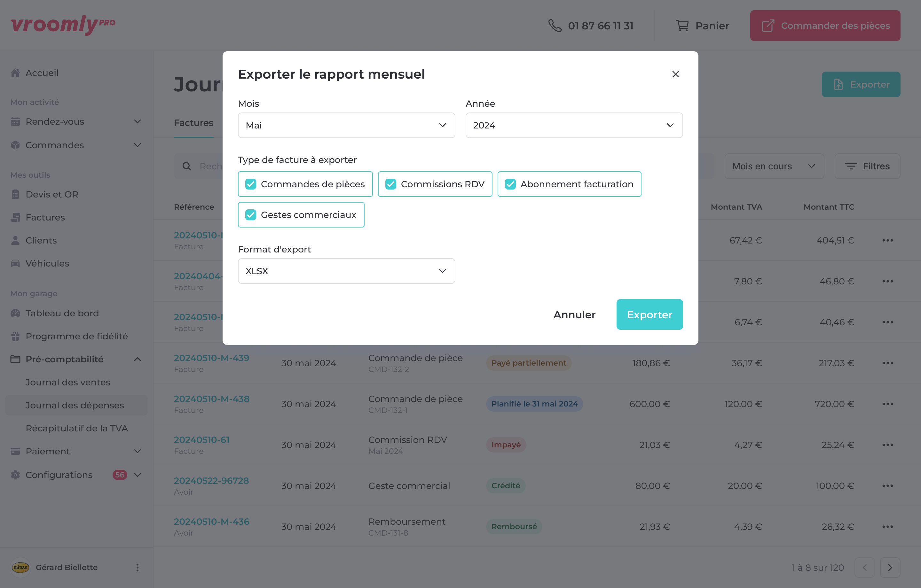This screenshot has height=588, width=921.
Task: Open invoice link 20240510-M-439
Action: pyautogui.click(x=211, y=358)
